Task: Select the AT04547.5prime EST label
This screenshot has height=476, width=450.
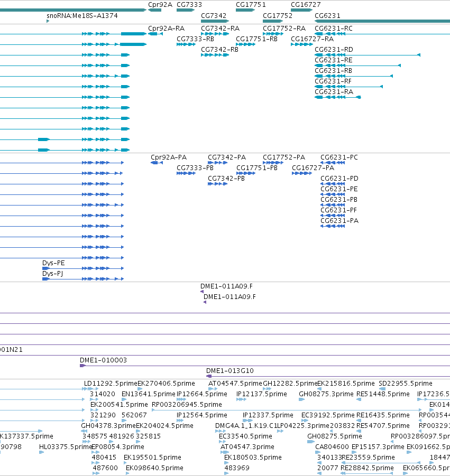Action: coord(235,384)
